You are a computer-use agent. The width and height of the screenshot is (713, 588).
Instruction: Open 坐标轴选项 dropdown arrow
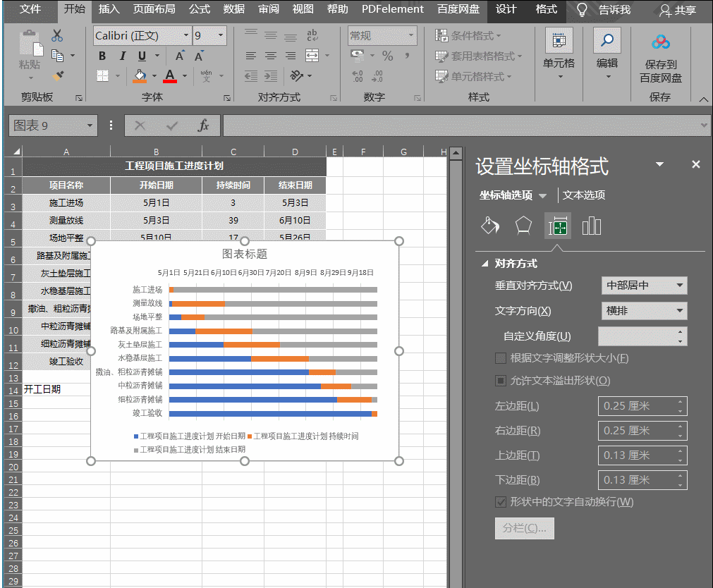542,196
